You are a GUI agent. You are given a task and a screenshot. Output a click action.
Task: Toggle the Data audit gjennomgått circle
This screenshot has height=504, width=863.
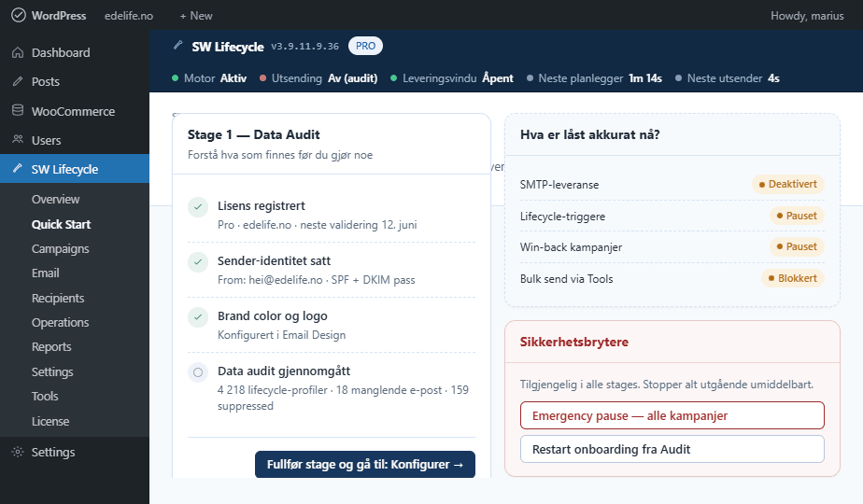(198, 372)
